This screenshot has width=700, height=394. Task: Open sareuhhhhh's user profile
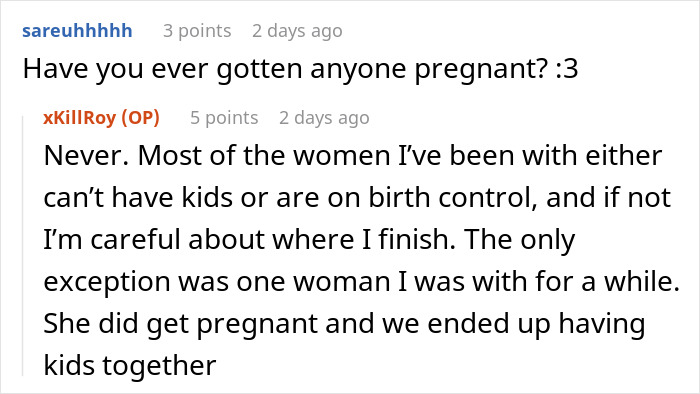77,31
